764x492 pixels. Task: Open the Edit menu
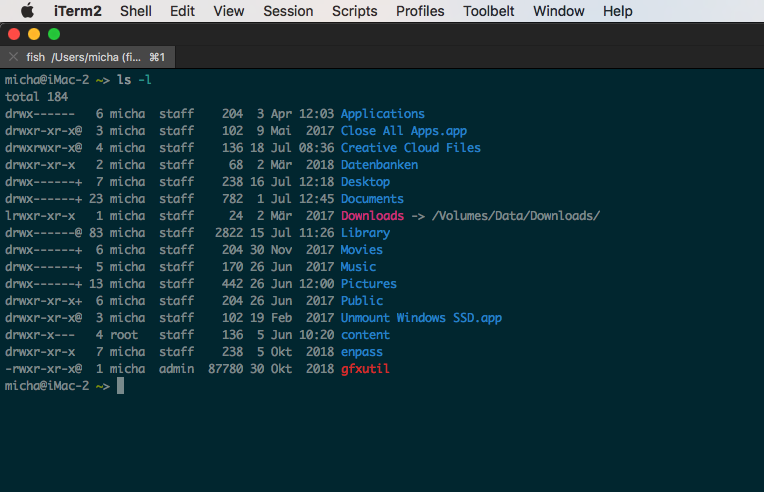182,11
